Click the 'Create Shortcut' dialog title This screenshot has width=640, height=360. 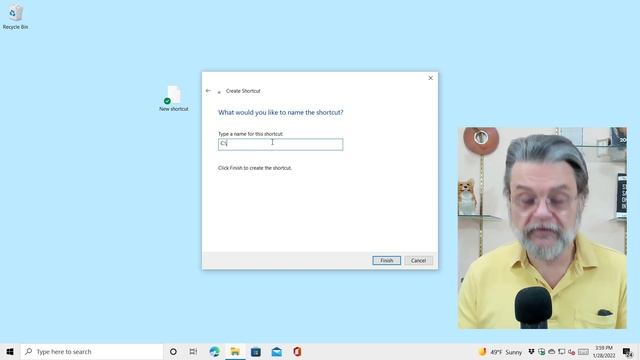pyautogui.click(x=243, y=91)
